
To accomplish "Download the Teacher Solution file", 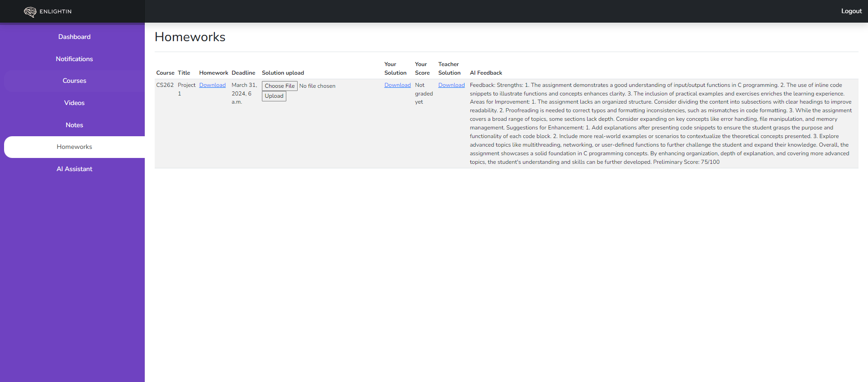I will pos(451,85).
